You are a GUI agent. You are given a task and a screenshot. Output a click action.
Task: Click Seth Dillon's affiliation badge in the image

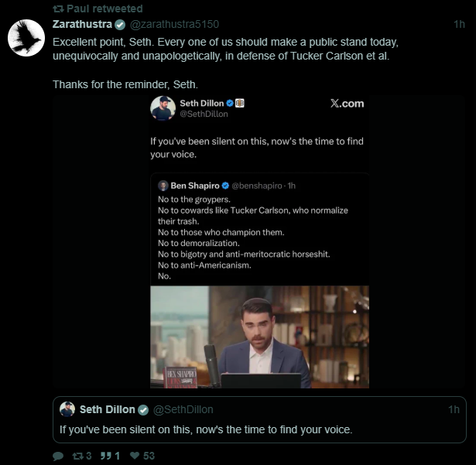pyautogui.click(x=240, y=103)
